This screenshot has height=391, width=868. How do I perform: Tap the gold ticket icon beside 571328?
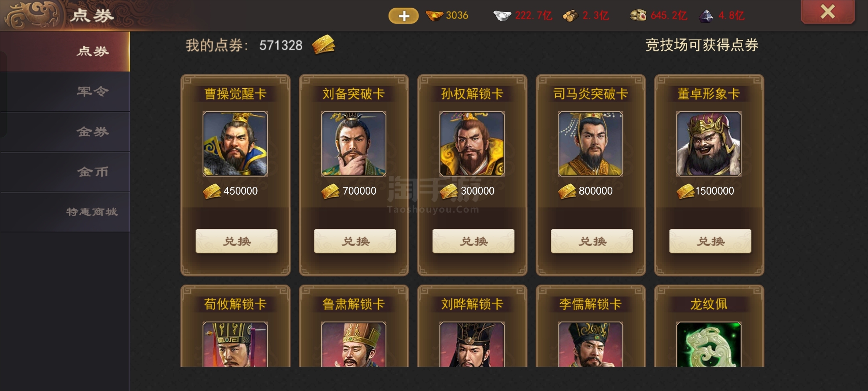(x=323, y=45)
